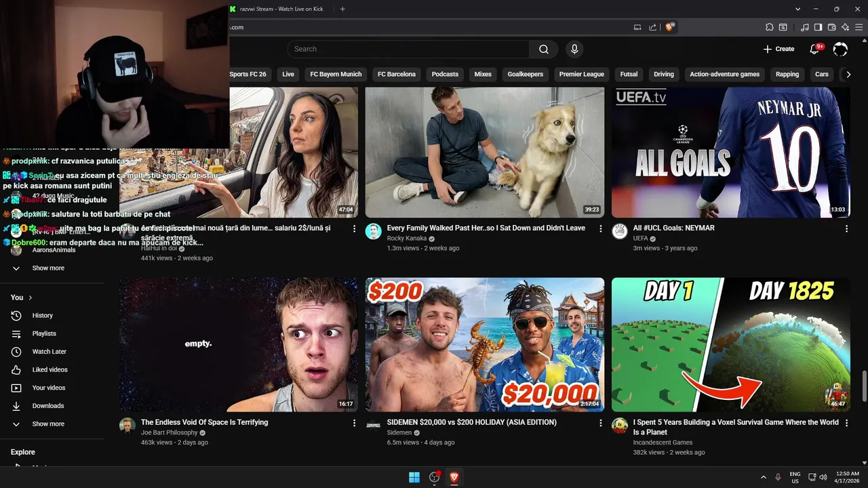The width and height of the screenshot is (868, 488).
Task: Click the UEFA channel avatar
Action: 620,232
